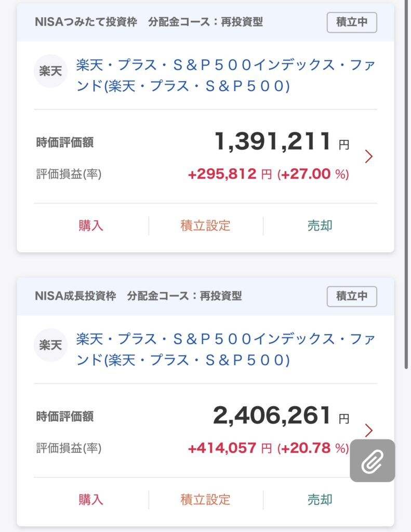Open details arrow beside 1,391,211 円
The image size is (411, 532).
pos(369,156)
